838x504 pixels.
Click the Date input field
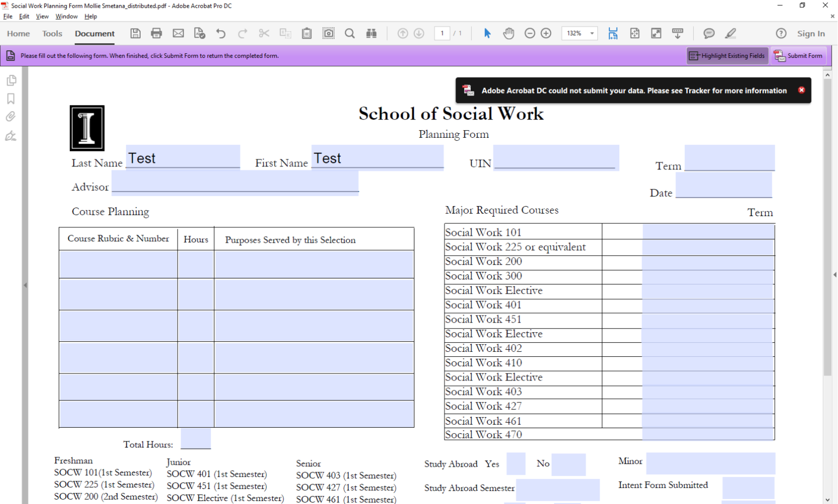coord(723,185)
